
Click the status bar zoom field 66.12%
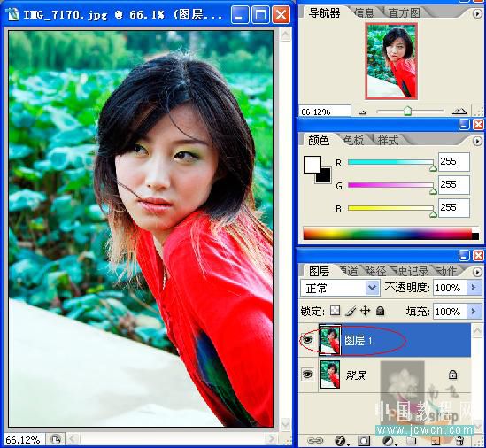pos(24,440)
